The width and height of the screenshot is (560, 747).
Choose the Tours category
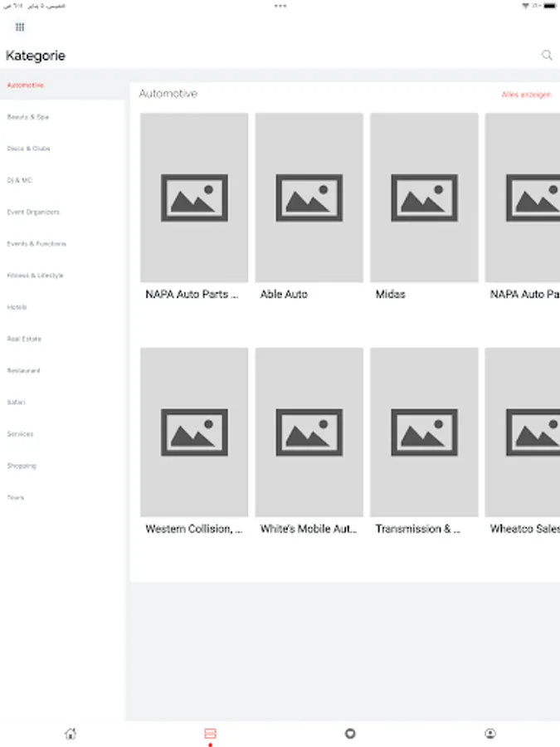coord(62,497)
